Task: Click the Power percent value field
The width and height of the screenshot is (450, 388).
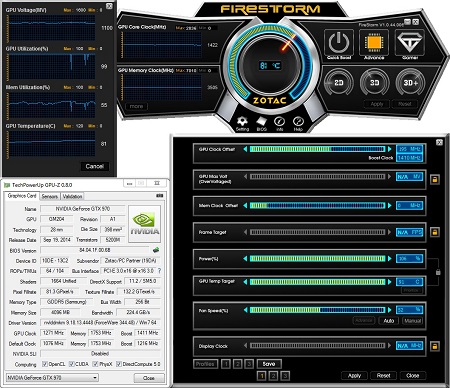Action: (x=409, y=259)
